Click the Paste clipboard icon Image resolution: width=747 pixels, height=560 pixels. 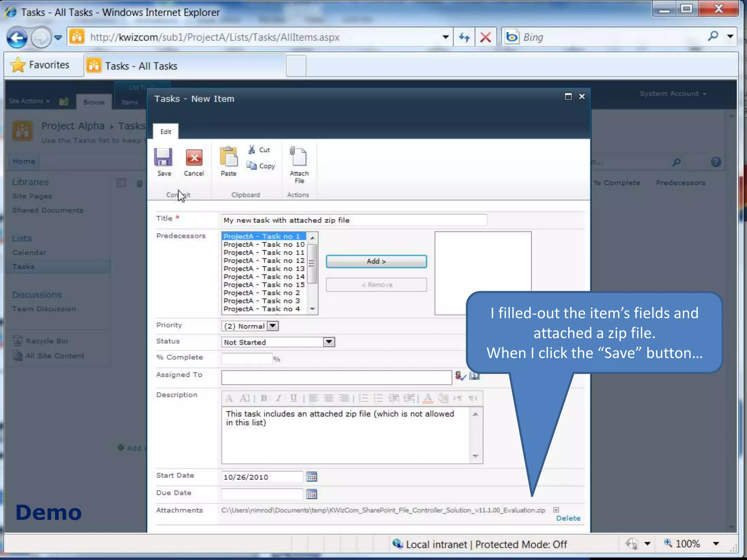[228, 157]
